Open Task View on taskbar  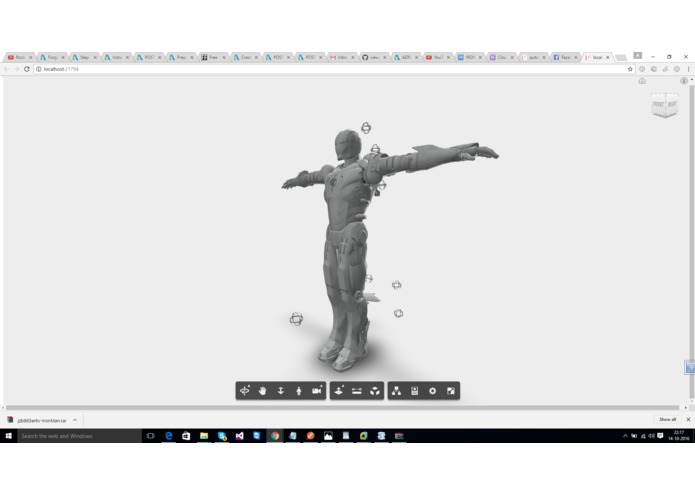tap(151, 436)
